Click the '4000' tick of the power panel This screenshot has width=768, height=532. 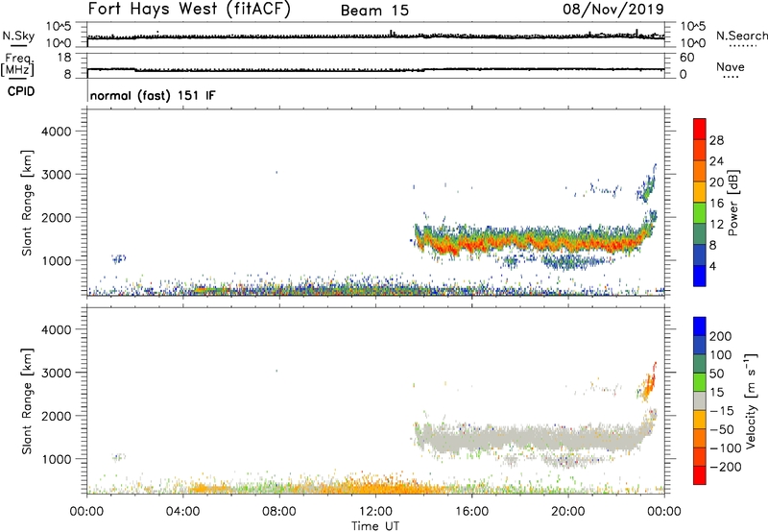click(x=56, y=132)
